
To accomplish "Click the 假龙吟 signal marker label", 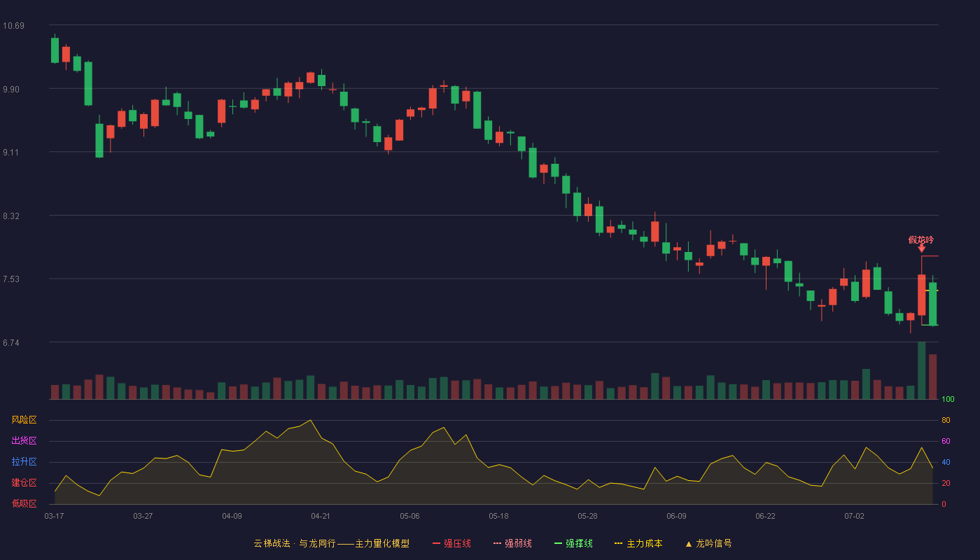I will coord(921,240).
